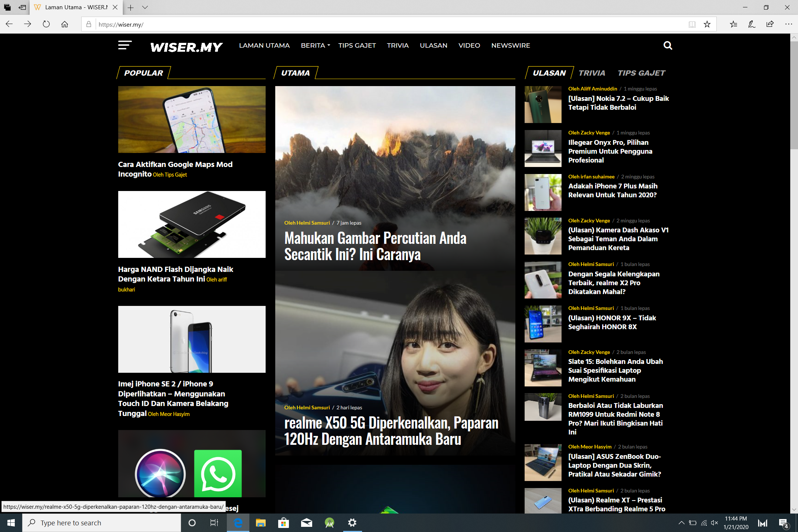The height and width of the screenshot is (532, 798).
Task: Open NEWSWIRE in the navigation bar
Action: [x=511, y=45]
